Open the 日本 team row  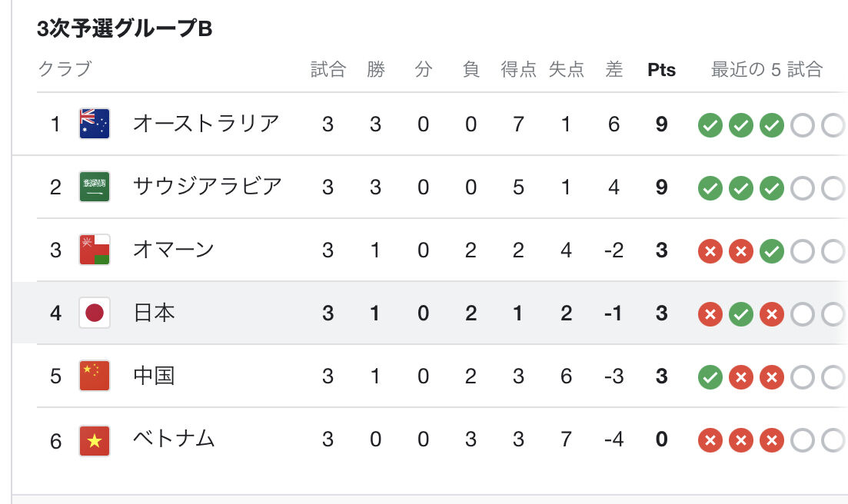pos(430,313)
